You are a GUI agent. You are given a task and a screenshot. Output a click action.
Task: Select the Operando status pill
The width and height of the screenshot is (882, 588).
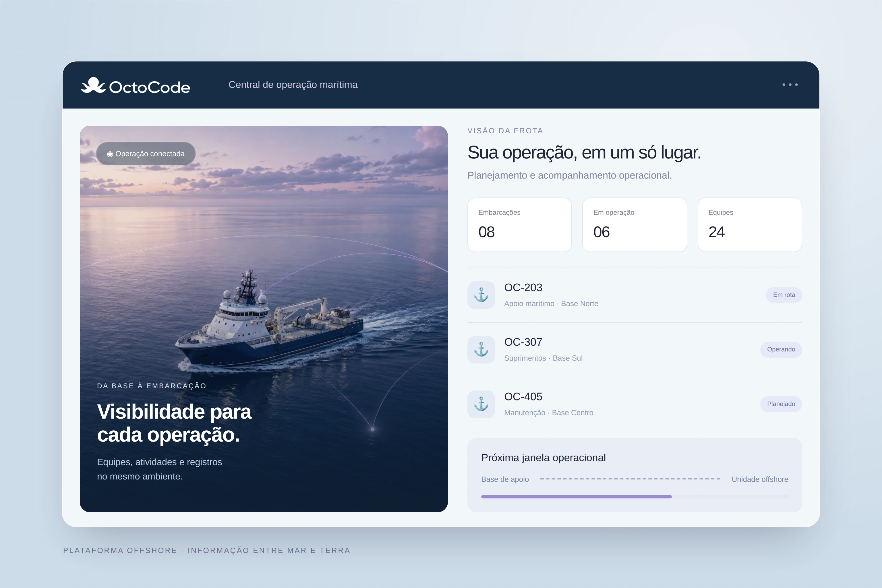click(781, 349)
